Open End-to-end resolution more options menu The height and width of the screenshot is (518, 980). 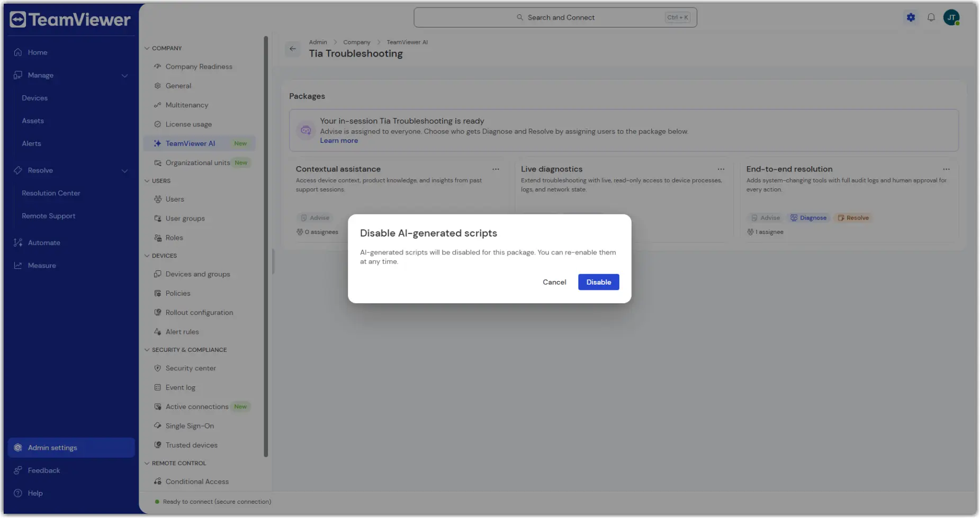(x=946, y=169)
